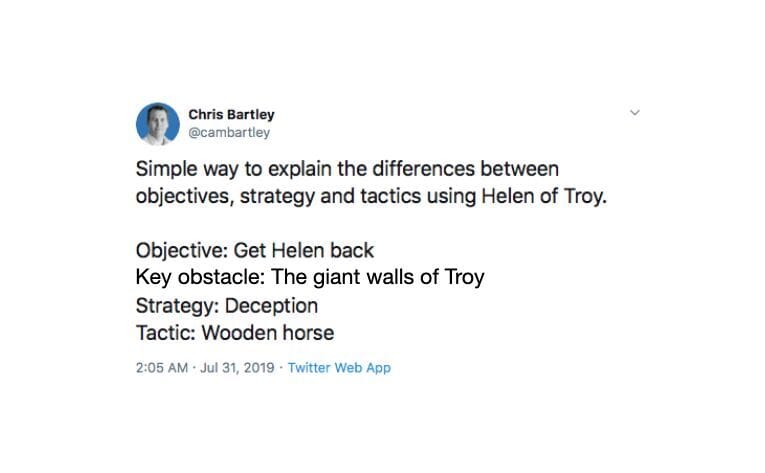Select the 'Wooden horse' text
The image size is (765, 473).
(x=268, y=333)
